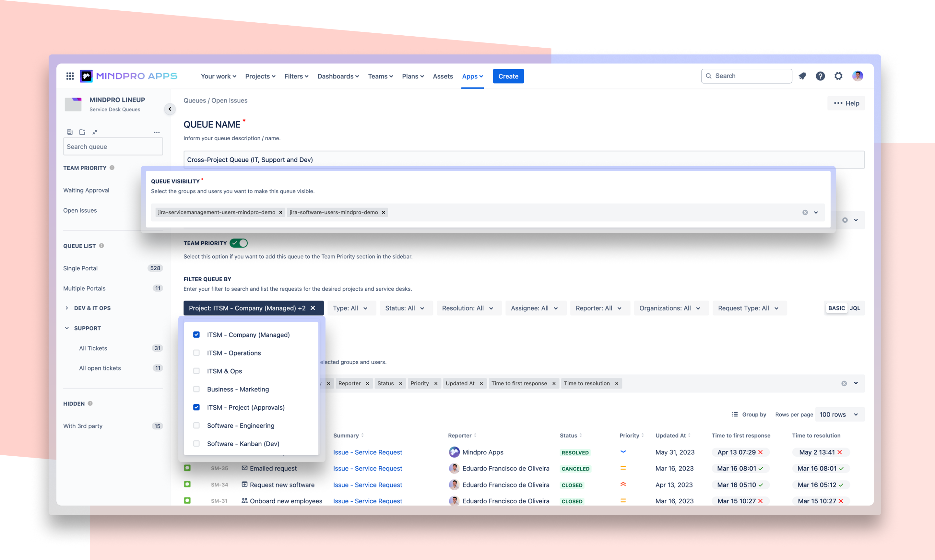Open the Dashboards menu

pos(338,76)
